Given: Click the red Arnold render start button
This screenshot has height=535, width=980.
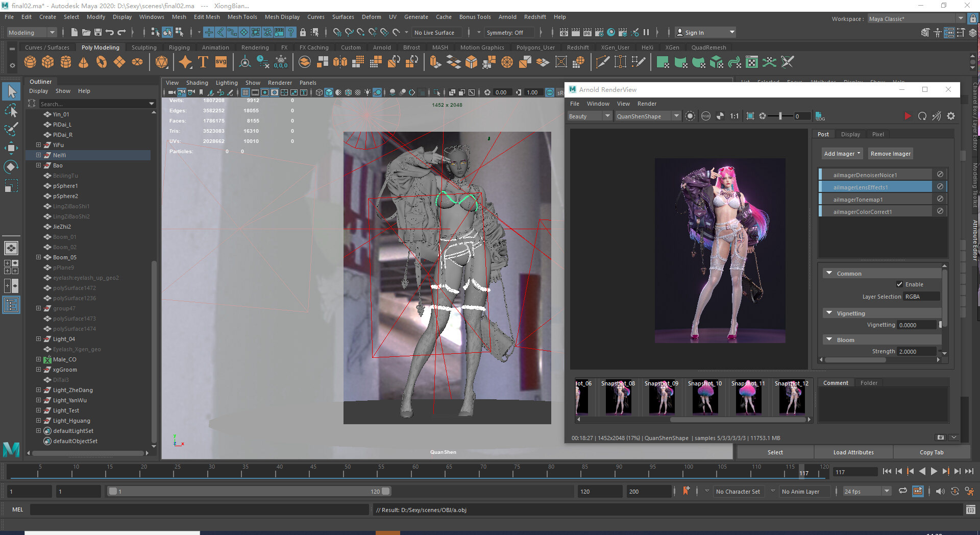Looking at the screenshot, I should point(908,116).
